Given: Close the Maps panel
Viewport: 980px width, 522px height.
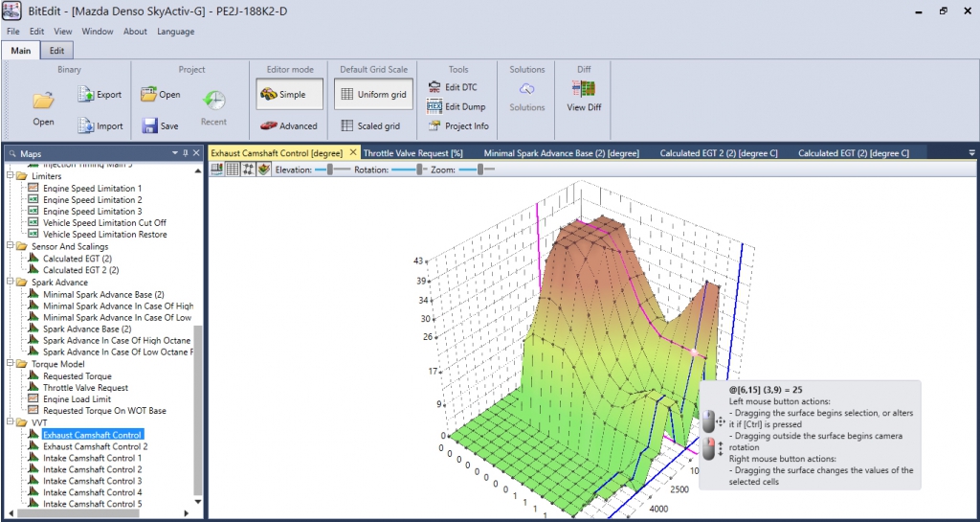Looking at the screenshot, I should (196, 153).
